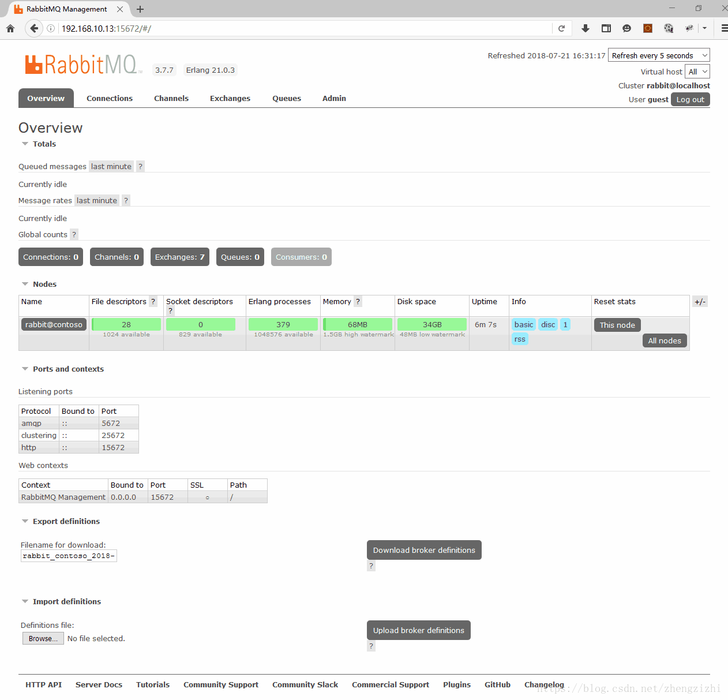728x700 pixels.
Task: Click the smiley face toolbar icon
Action: click(627, 28)
